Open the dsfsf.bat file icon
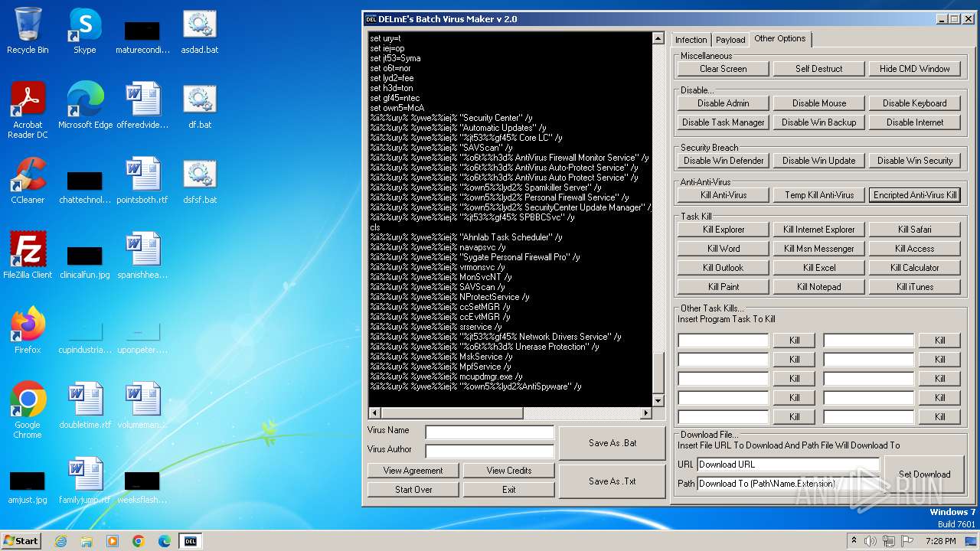This screenshot has height=551, width=980. [199, 180]
